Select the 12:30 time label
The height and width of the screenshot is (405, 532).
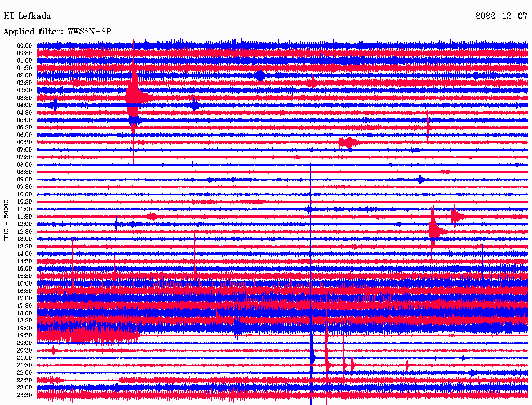tap(24, 232)
